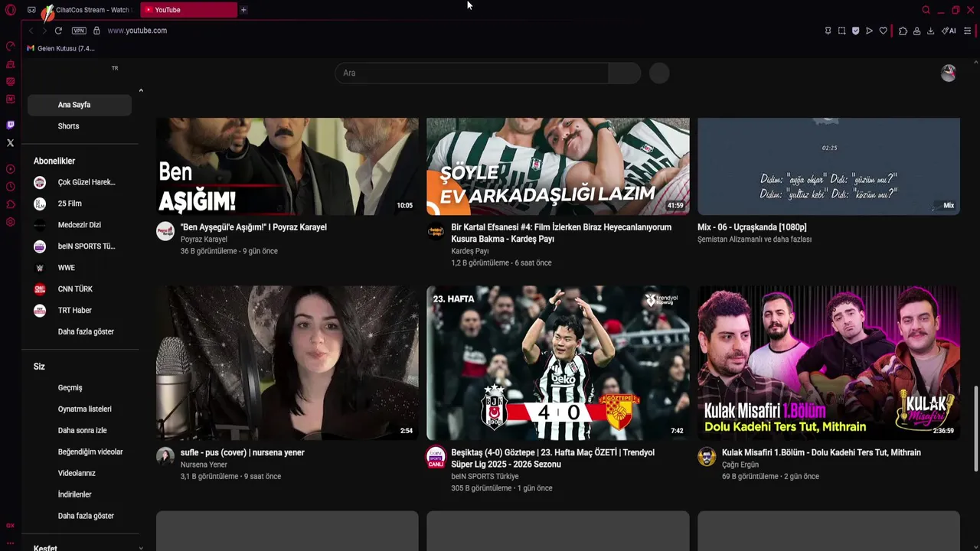Open Mix - 06 - Uçraşkanda thumbnail
980x551 pixels.
tap(828, 166)
